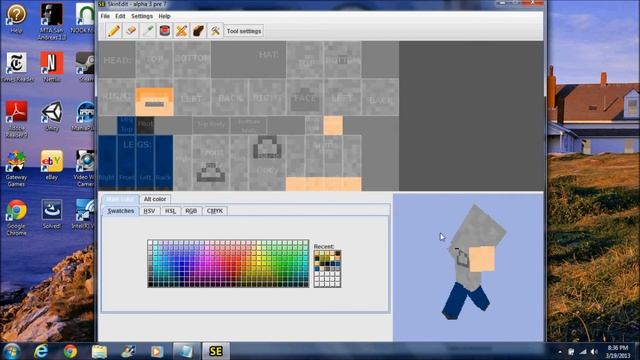Select the HSV tab
Screen dimensions: 640x360
(x=149, y=211)
